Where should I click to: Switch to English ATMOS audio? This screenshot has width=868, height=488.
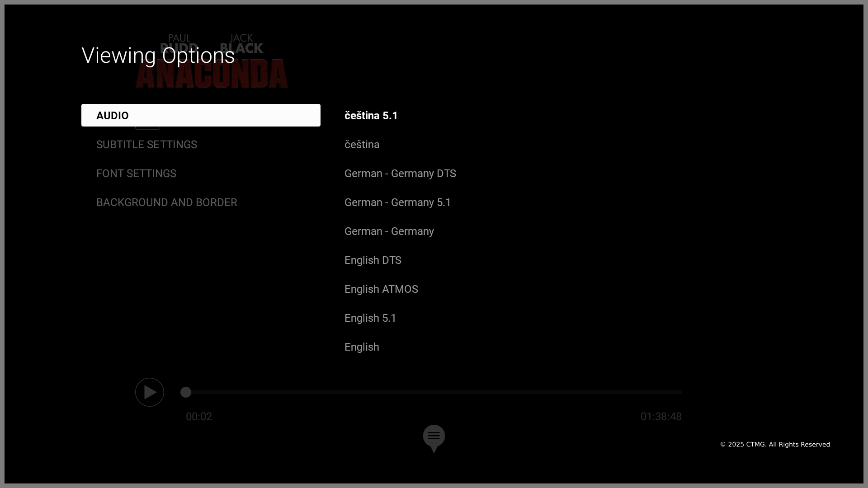click(x=381, y=289)
